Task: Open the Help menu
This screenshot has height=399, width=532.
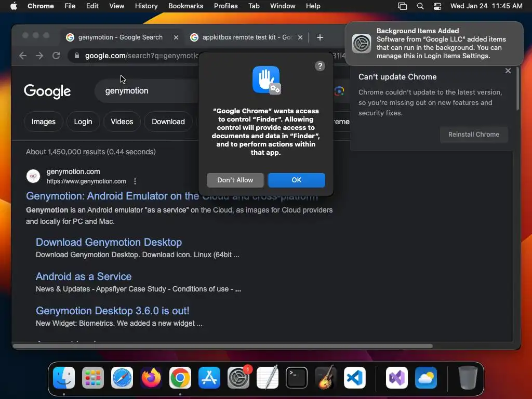Action: [x=313, y=6]
